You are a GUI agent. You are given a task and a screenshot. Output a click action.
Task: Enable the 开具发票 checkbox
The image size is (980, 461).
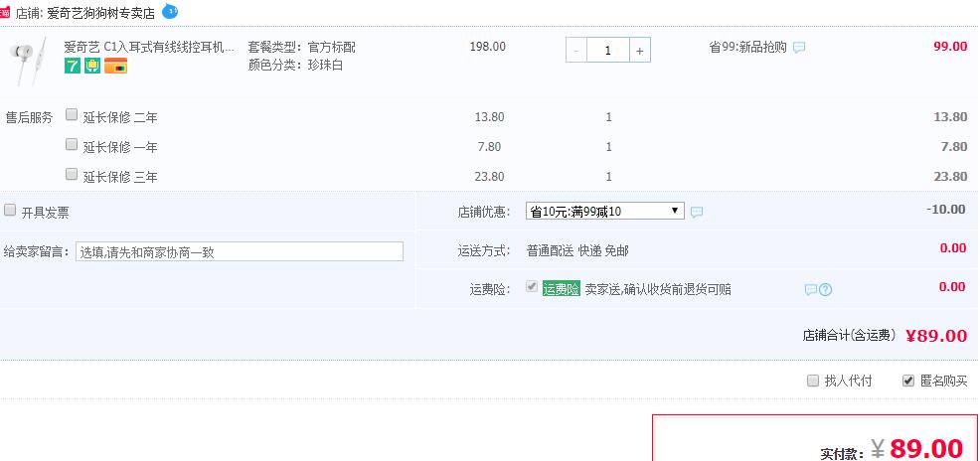click(x=9, y=210)
